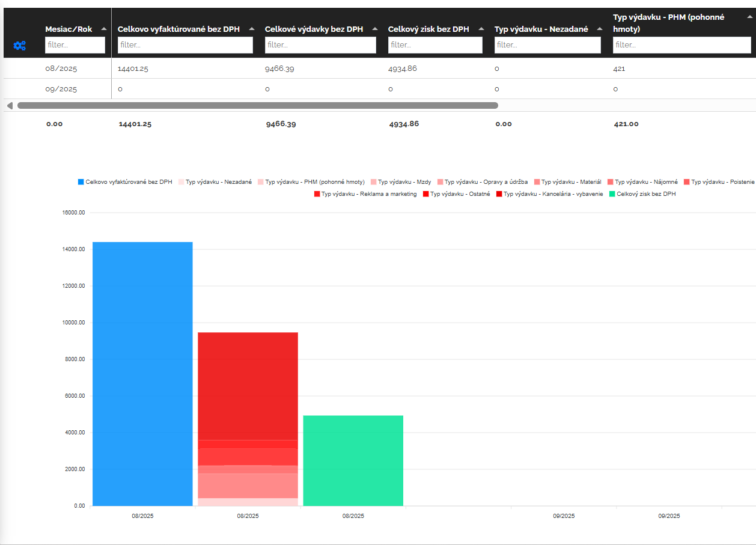Click the Mesiac/Rok filter field

point(75,45)
